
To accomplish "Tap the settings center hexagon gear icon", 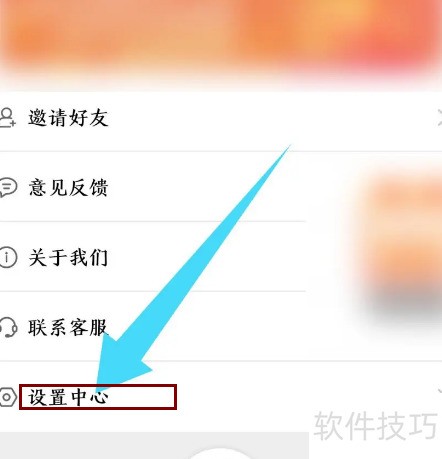I will tap(8, 397).
